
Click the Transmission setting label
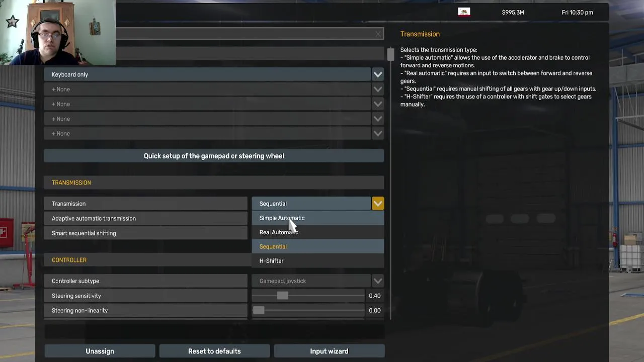(x=68, y=204)
